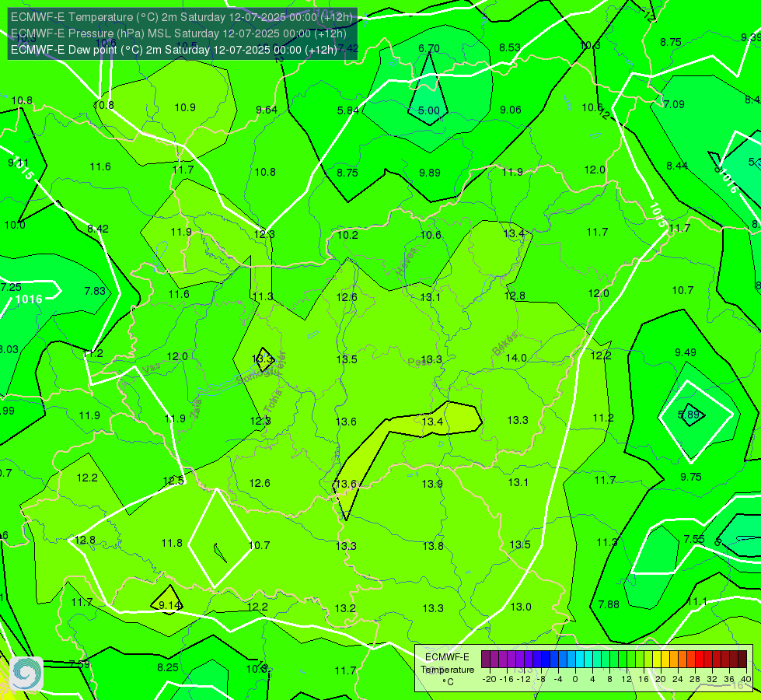Click the Vas county label
This screenshot has width=761, height=700.
152,369
